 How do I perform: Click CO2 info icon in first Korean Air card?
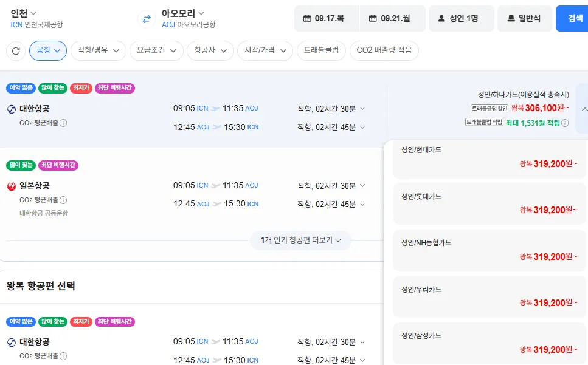click(x=63, y=123)
